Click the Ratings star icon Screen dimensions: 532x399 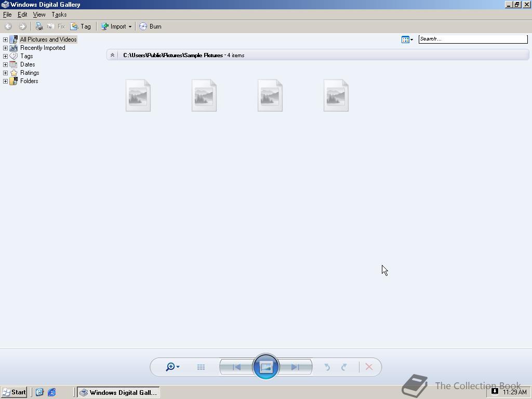[14, 73]
